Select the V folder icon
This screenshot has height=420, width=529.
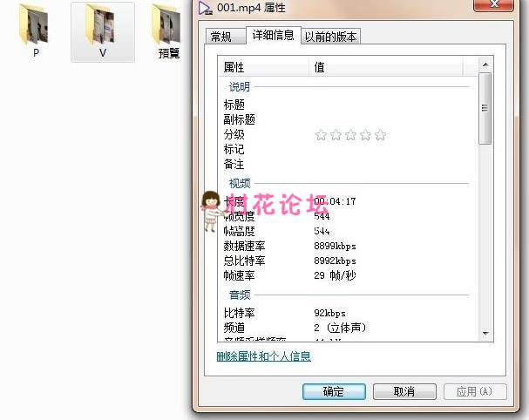click(102, 28)
